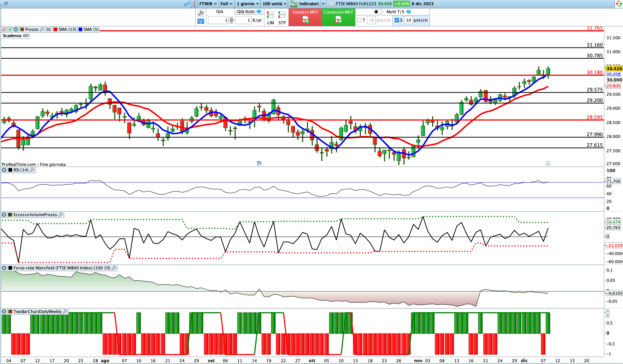Click the 29.800 red SMA price tag
This screenshot has width=623, height=364.
(x=613, y=86)
